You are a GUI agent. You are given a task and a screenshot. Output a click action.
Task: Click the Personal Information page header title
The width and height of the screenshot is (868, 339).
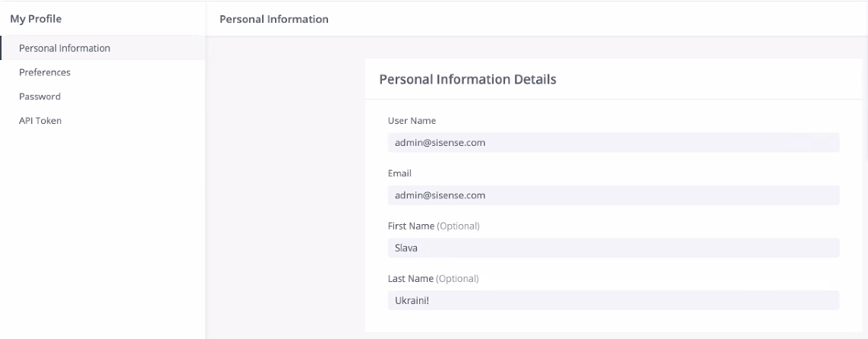[x=274, y=20]
